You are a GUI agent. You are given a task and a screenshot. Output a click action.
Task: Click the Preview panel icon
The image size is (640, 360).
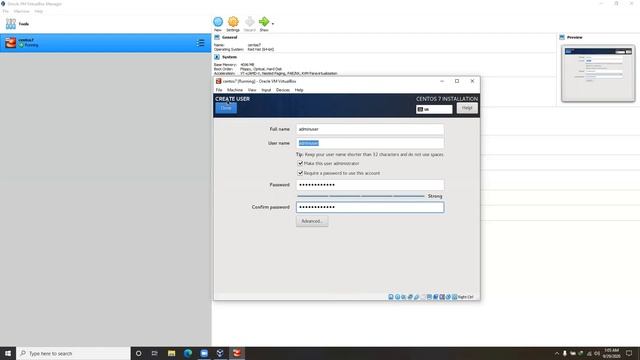[562, 37]
